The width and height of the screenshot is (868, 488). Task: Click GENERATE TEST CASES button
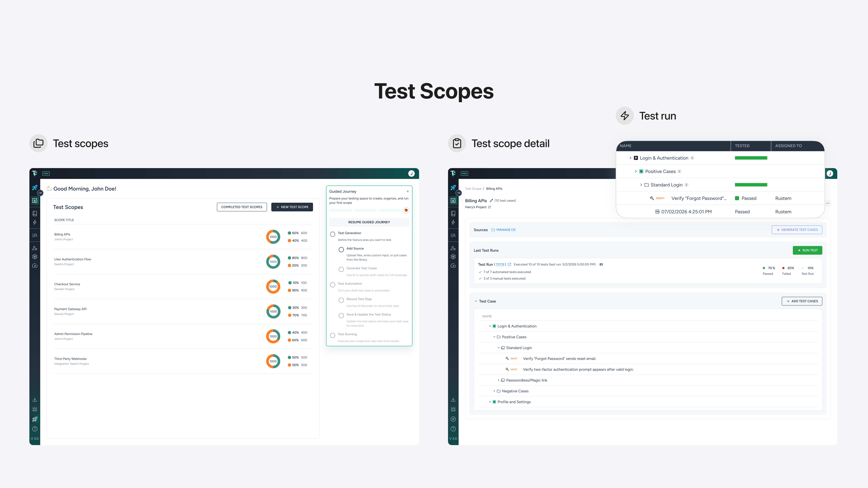coord(797,230)
